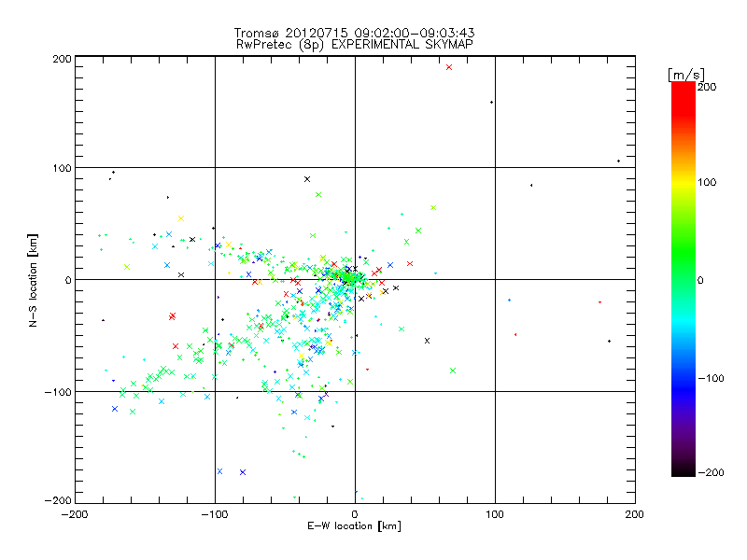
Task: Click the subtitle 'RwPretec (8p) EXPERIMENTAL SKYMAP'
Action: [x=355, y=44]
